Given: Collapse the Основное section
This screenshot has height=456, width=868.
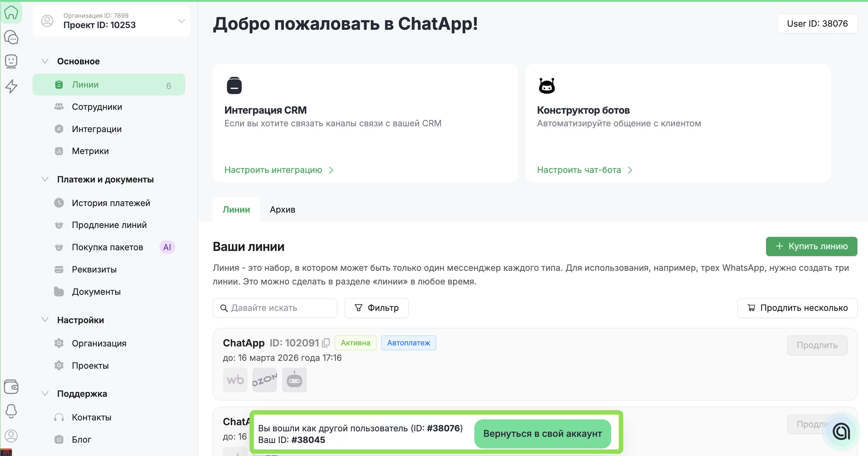Looking at the screenshot, I should pyautogui.click(x=45, y=61).
